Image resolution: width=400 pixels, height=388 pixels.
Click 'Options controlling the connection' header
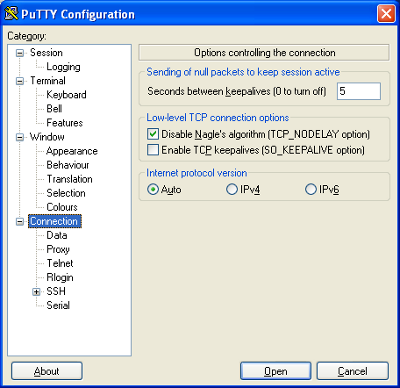pos(264,53)
